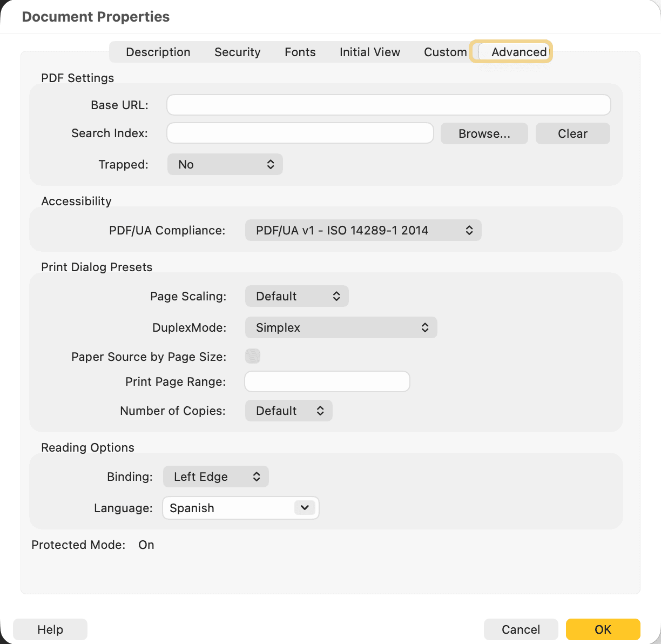Screen dimensions: 661x644
Task: Browse for a search index file
Action: tap(484, 133)
